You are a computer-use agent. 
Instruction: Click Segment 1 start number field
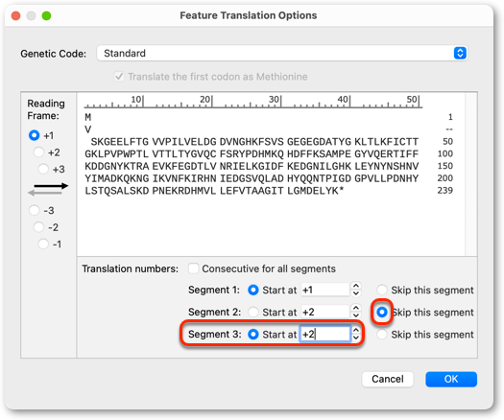pos(325,290)
